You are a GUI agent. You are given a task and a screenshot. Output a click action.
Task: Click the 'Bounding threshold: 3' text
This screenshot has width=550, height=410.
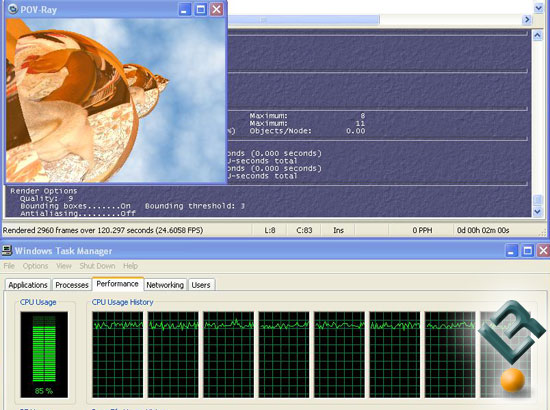point(195,206)
